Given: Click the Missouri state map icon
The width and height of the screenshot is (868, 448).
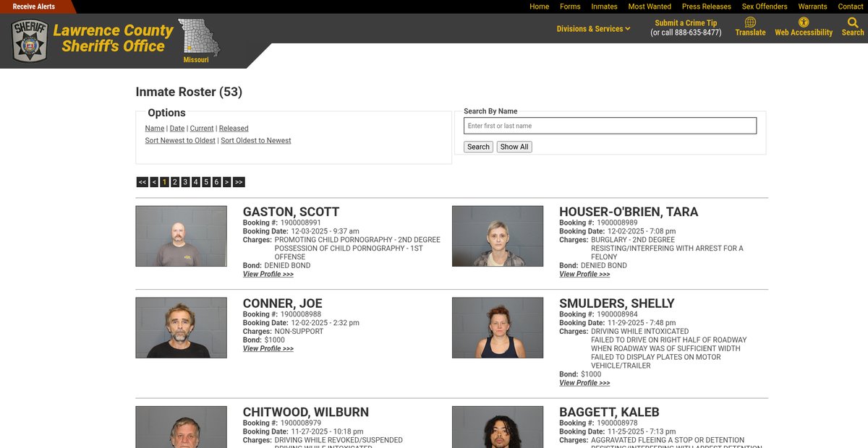Looking at the screenshot, I should 198,38.
